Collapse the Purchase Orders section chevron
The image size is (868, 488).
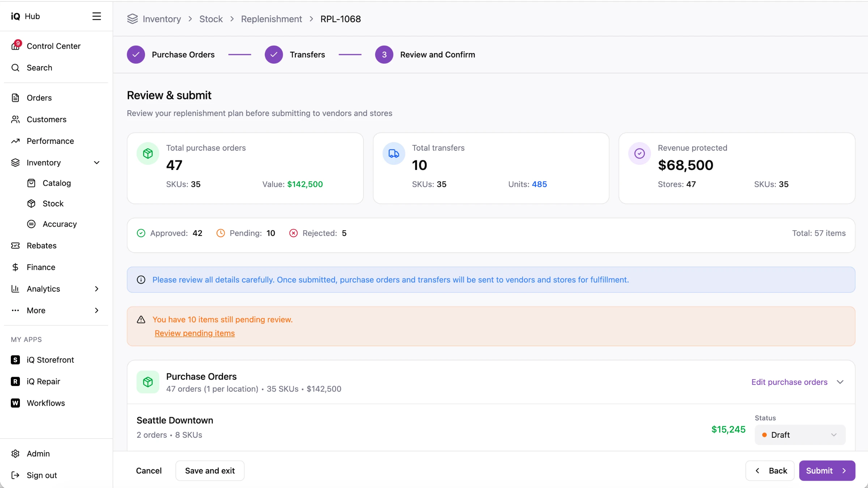[x=840, y=382]
